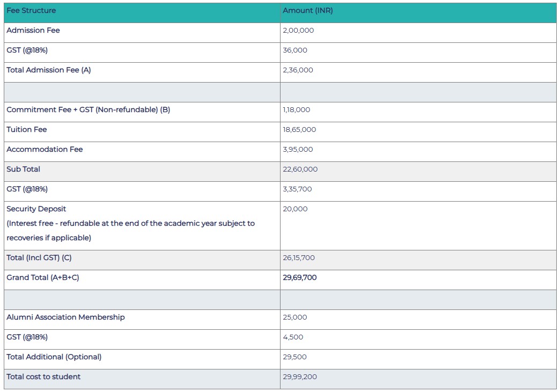Select the Security Deposit description text
The height and width of the screenshot is (392, 560).
[131, 224]
